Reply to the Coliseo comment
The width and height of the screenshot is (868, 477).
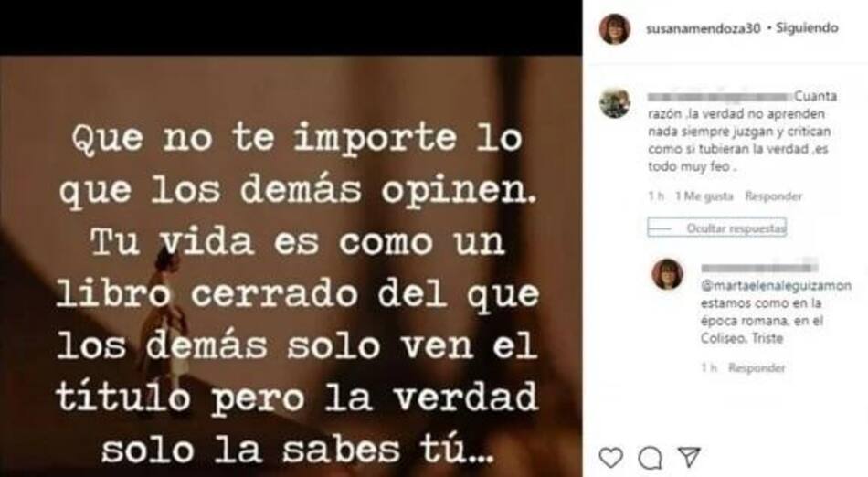tap(757, 367)
